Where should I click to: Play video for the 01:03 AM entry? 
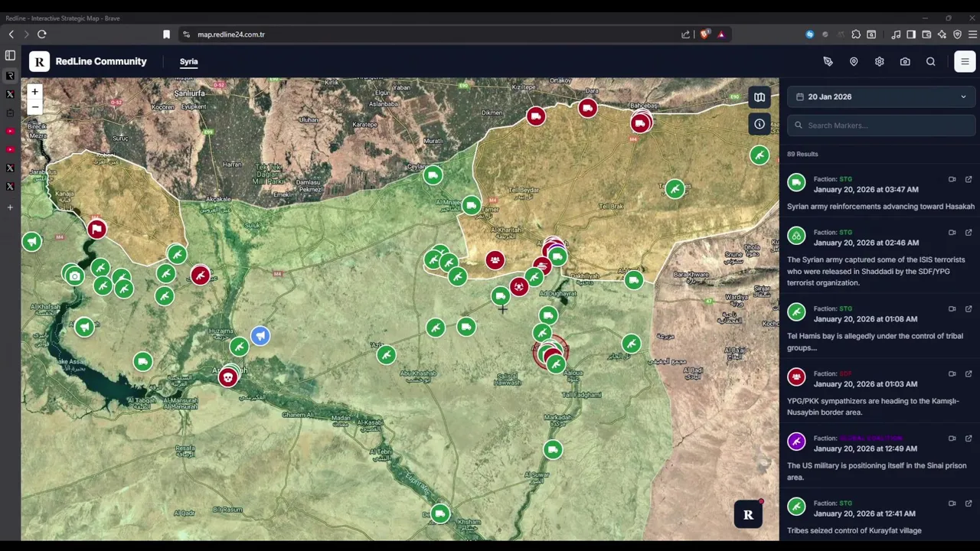952,373
